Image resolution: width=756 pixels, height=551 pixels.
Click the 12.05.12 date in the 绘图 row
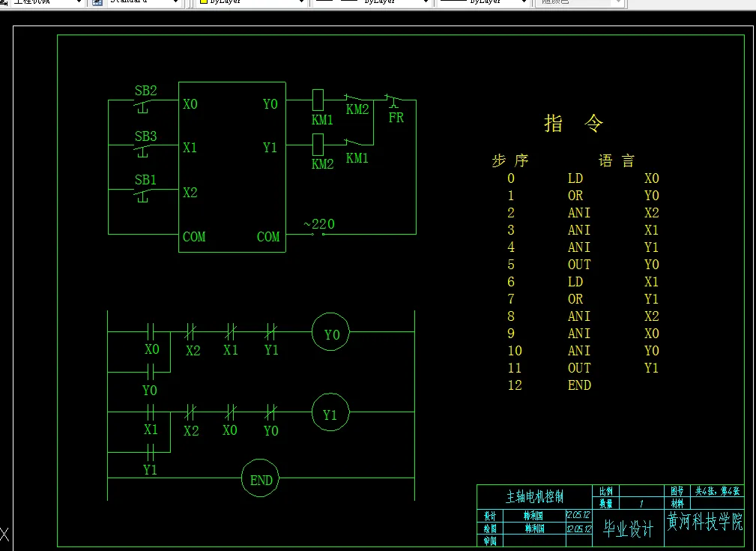[578, 529]
